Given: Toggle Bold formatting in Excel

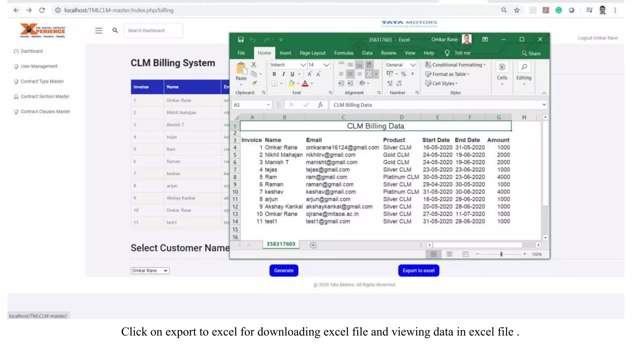Looking at the screenshot, I should pyautogui.click(x=274, y=74).
